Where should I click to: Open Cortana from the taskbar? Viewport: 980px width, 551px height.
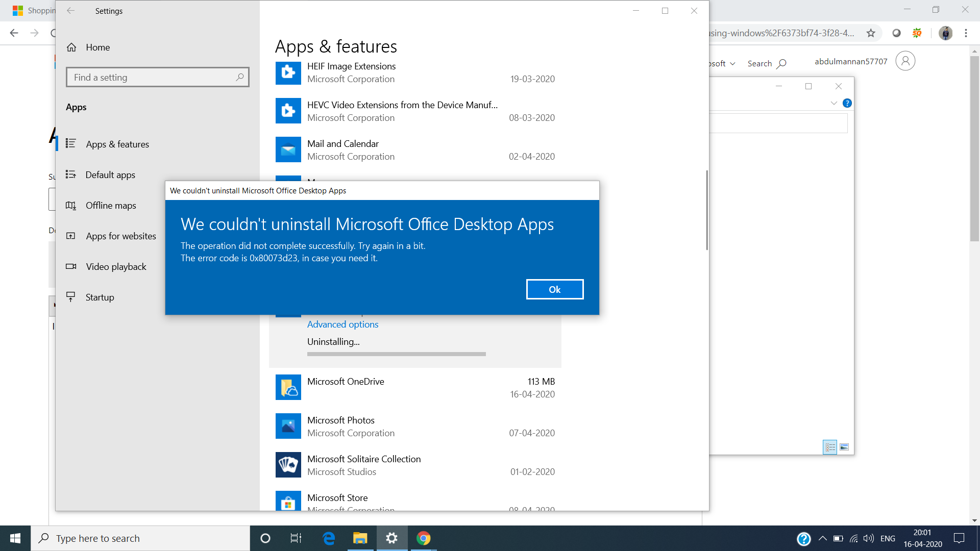point(265,538)
